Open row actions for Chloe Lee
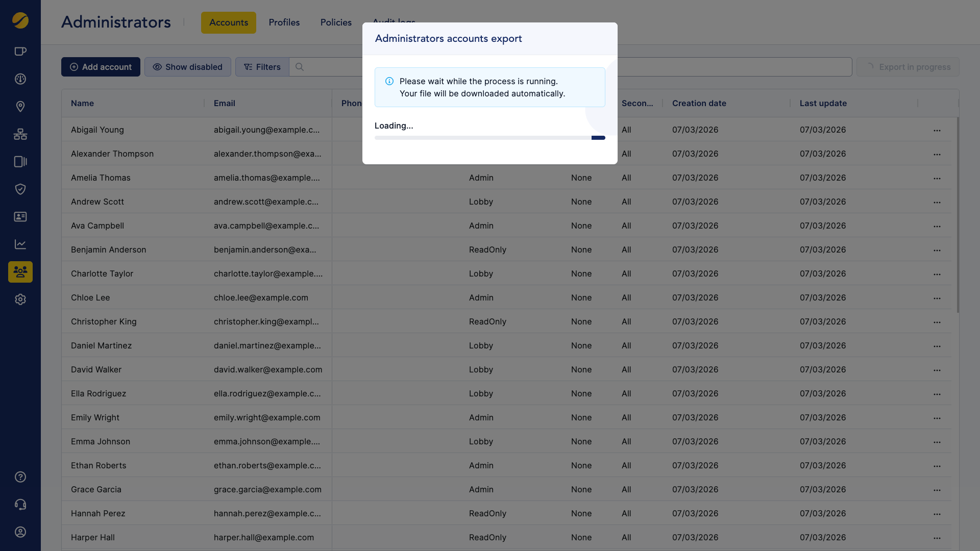The height and width of the screenshot is (551, 980). point(937,298)
